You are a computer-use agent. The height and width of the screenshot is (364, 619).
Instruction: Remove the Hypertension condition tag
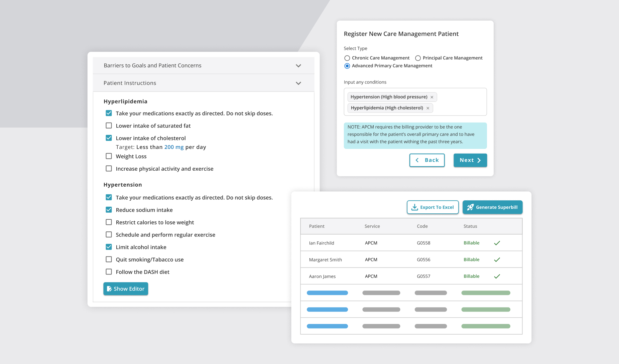point(432,97)
